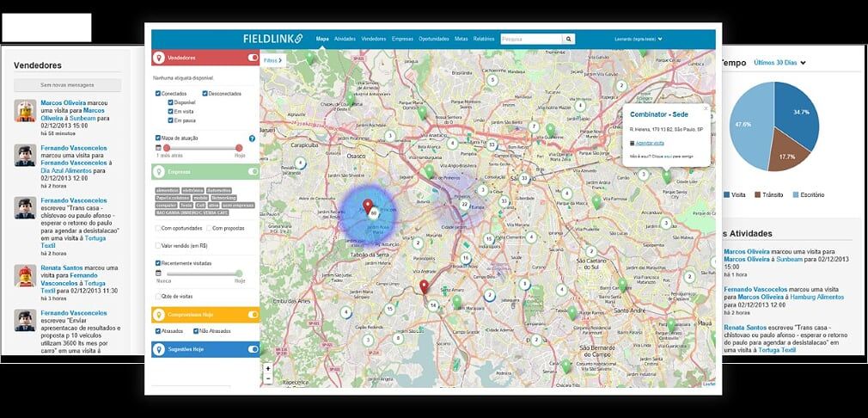Open the cluster marker labeled 14
The width and height of the screenshot is (868, 418).
pyautogui.click(x=433, y=304)
